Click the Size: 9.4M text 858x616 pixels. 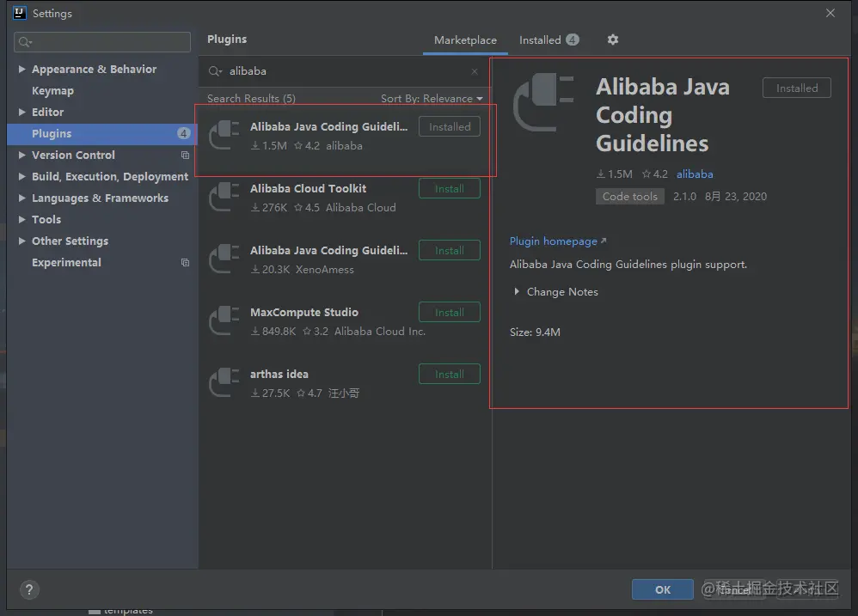point(535,332)
